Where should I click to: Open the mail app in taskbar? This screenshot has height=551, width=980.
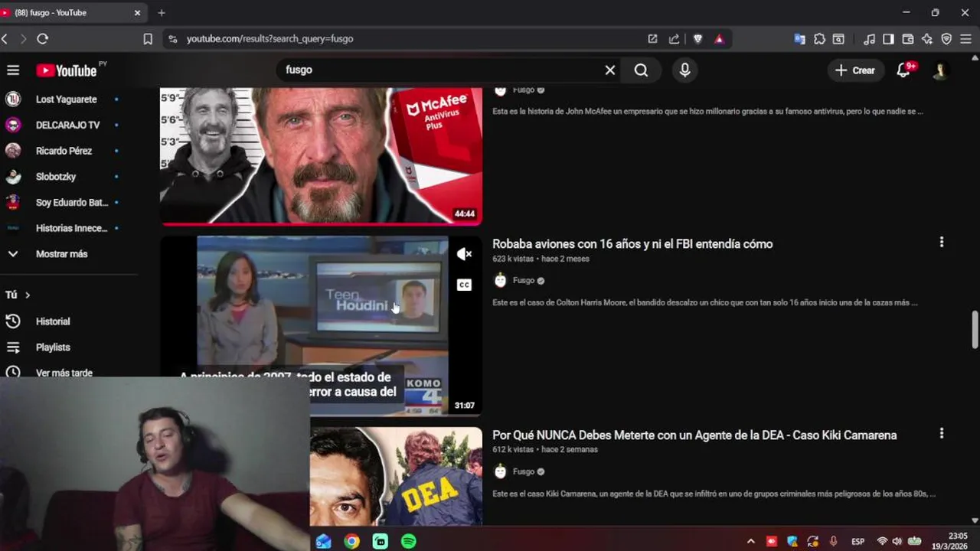tap(323, 542)
